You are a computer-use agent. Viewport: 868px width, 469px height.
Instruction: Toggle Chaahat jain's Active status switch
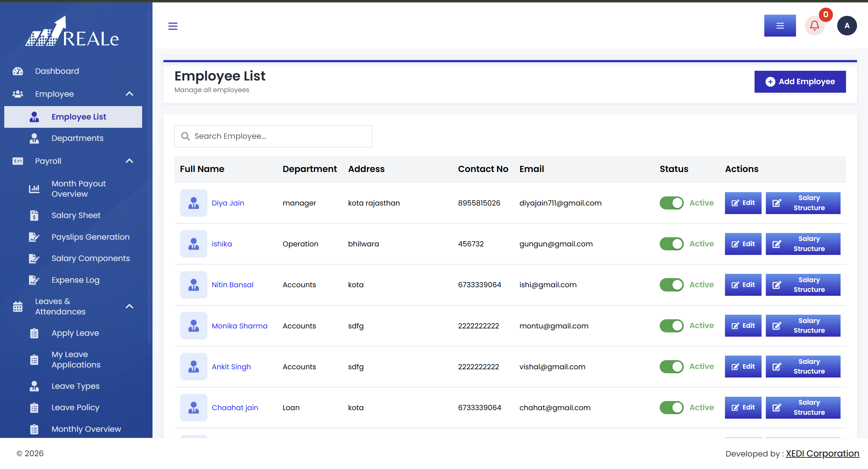(671, 408)
